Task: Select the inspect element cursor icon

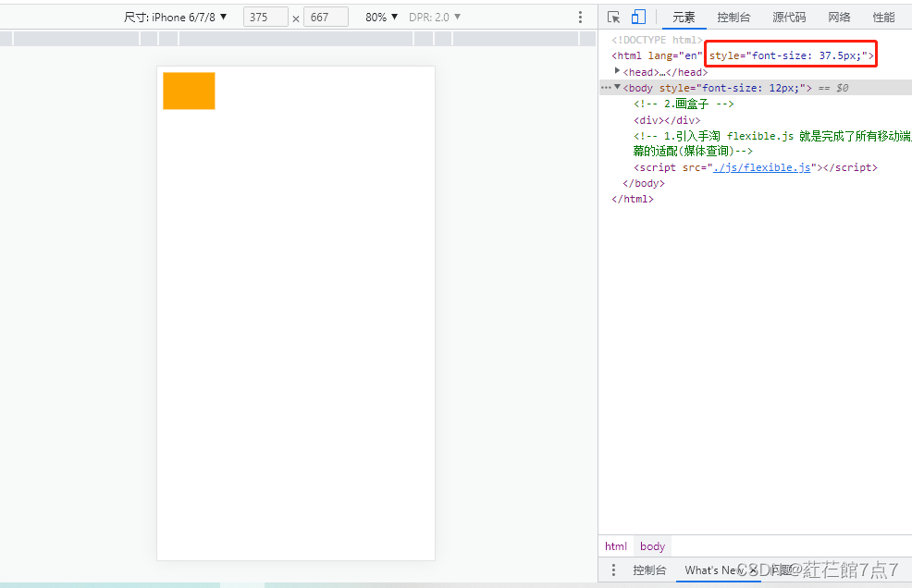Action: (613, 16)
